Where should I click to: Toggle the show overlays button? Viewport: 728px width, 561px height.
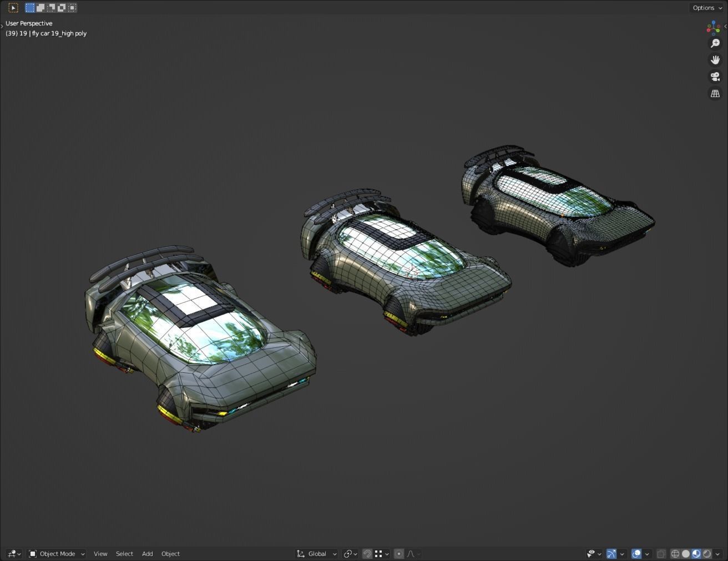[636, 554]
